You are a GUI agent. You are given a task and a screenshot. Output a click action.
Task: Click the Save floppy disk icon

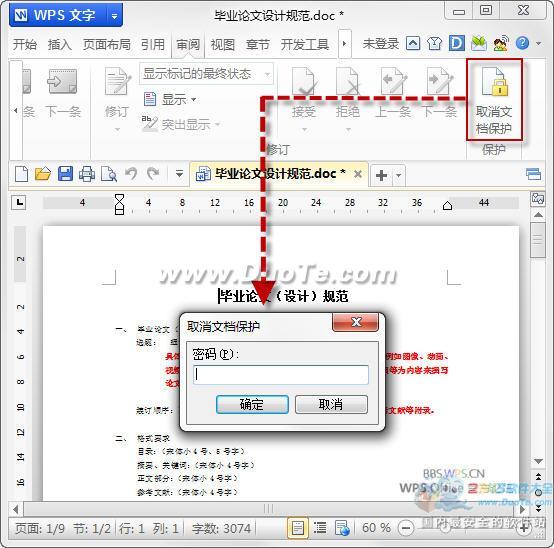(65, 174)
